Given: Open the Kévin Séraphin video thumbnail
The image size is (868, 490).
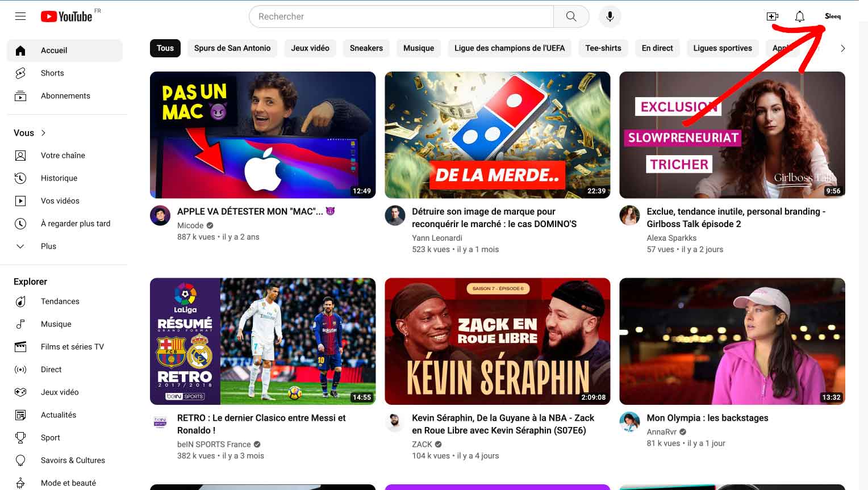Looking at the screenshot, I should 498,341.
